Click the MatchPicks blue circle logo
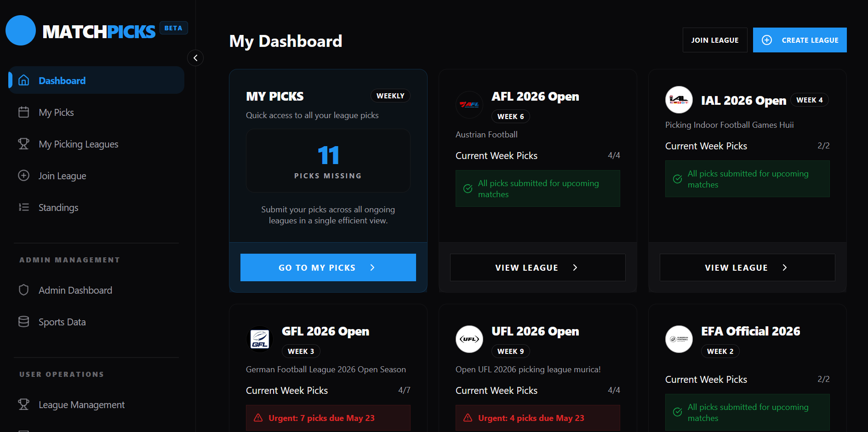Image resolution: width=868 pixels, height=432 pixels. (21, 30)
